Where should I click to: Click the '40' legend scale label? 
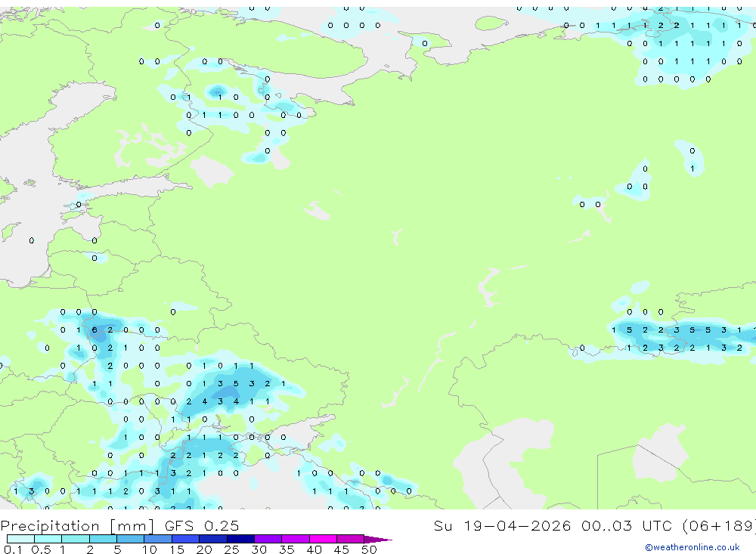tap(314, 549)
